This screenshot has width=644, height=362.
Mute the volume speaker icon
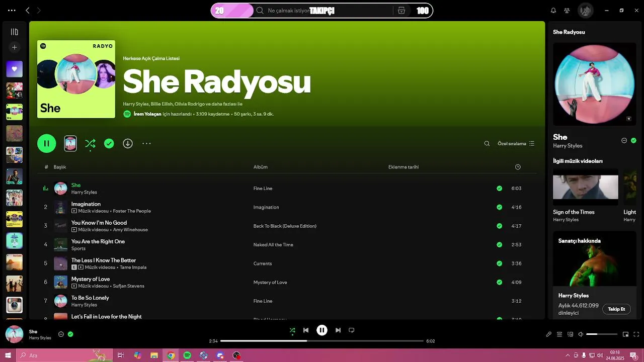[x=581, y=334]
